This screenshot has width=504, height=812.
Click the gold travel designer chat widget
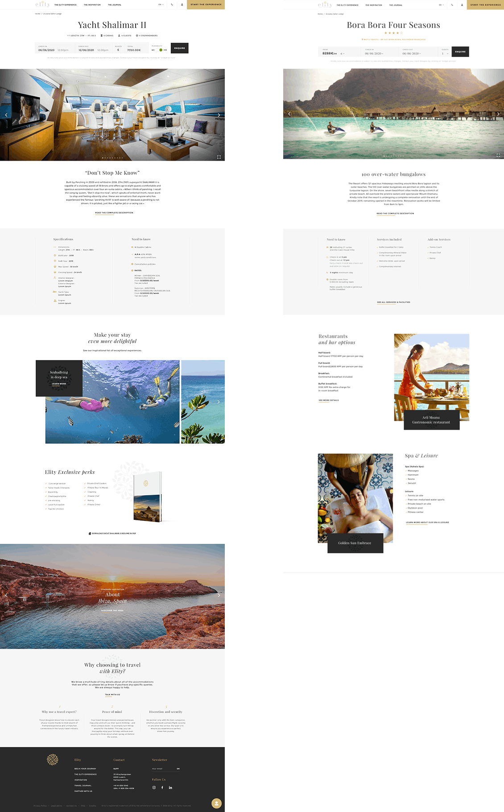point(216,804)
